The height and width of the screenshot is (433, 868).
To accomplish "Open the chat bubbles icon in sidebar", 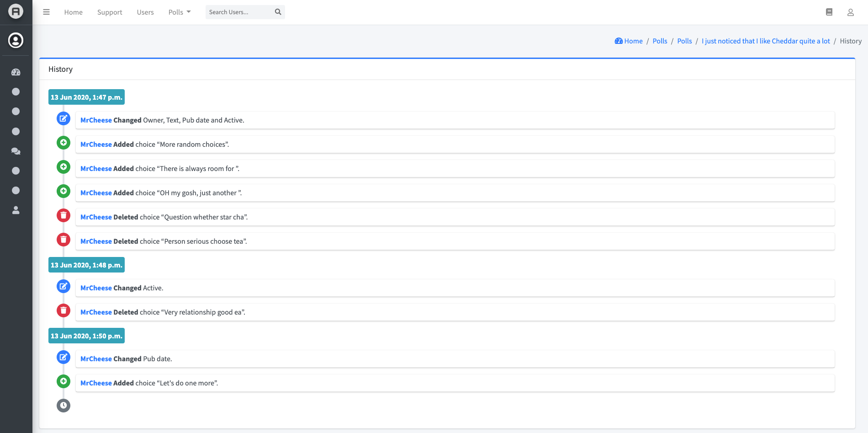I will point(16,151).
